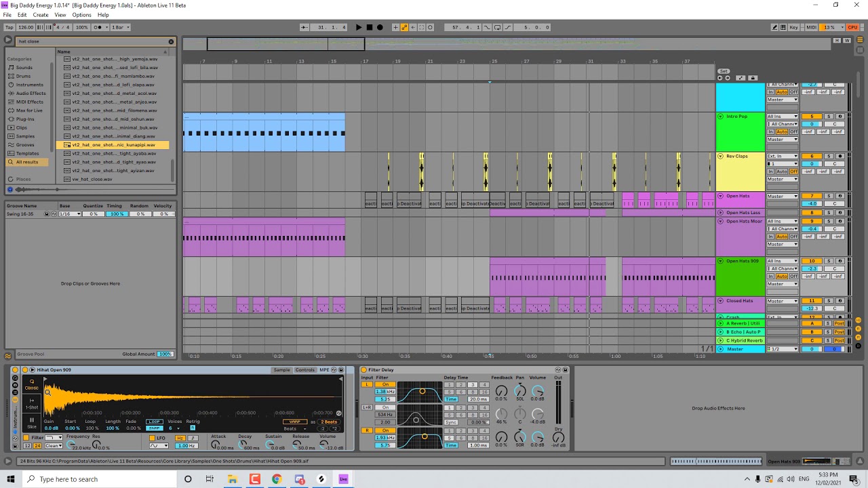Fold the Rev Claps track
868x488 pixels.
[720, 157]
